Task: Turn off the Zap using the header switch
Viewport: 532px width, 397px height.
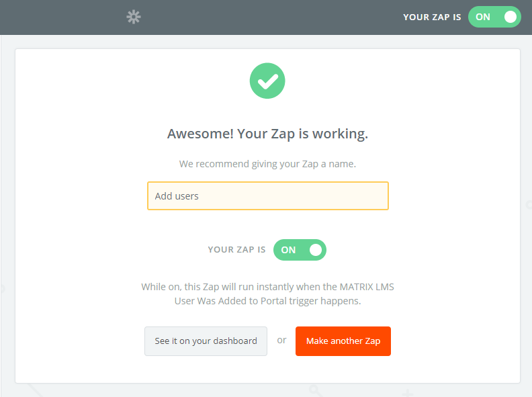Action: (494, 17)
